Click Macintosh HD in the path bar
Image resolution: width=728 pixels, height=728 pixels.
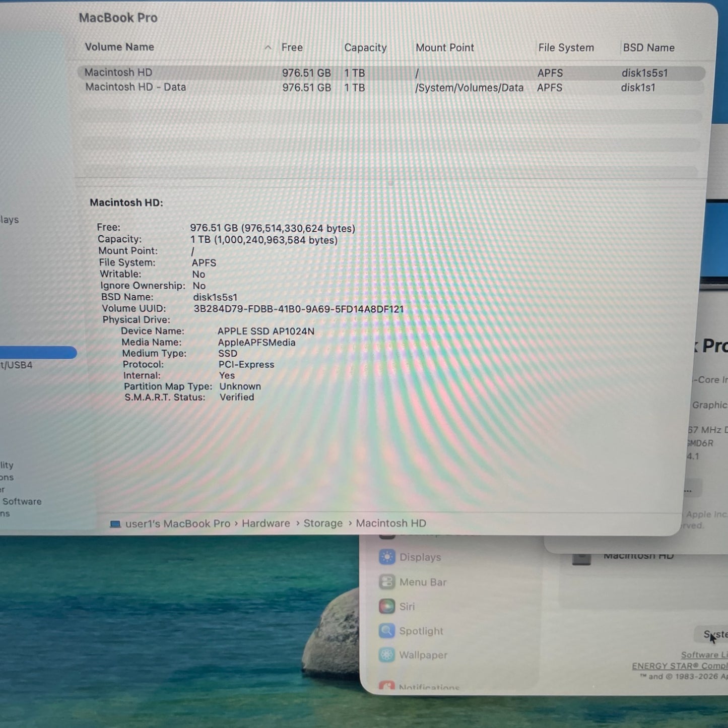click(391, 523)
